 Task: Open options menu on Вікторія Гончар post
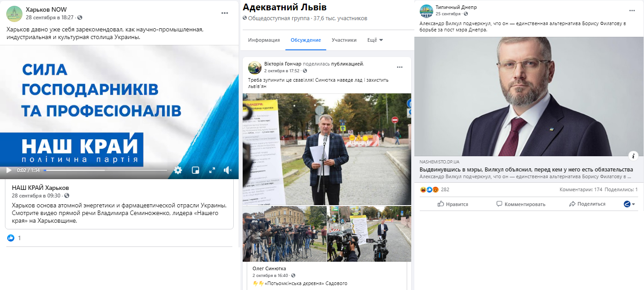[x=400, y=67]
